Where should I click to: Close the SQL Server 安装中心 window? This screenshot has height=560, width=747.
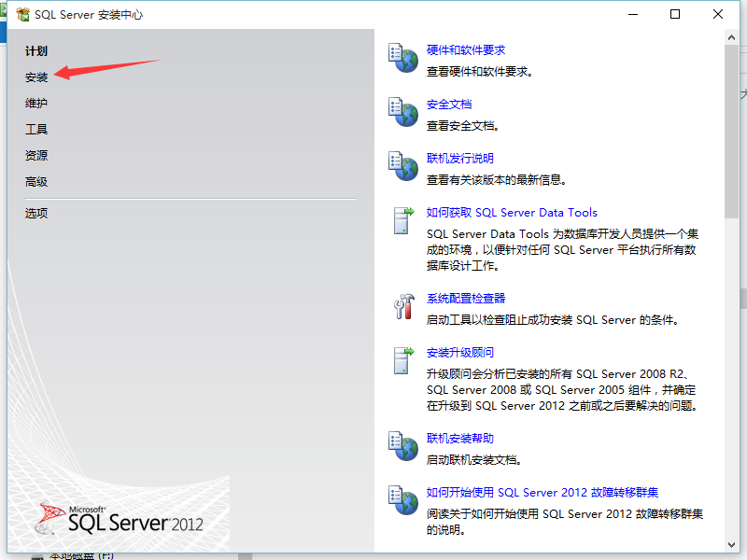[x=718, y=14]
